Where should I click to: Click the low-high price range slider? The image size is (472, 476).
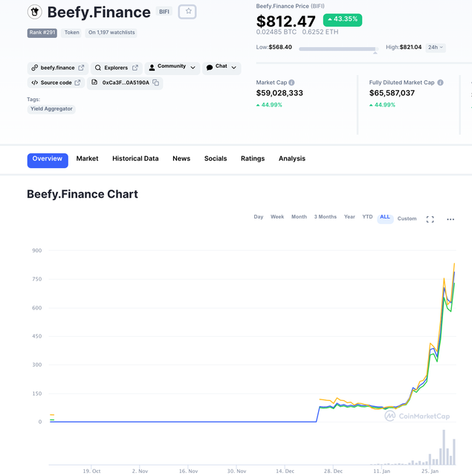338,48
